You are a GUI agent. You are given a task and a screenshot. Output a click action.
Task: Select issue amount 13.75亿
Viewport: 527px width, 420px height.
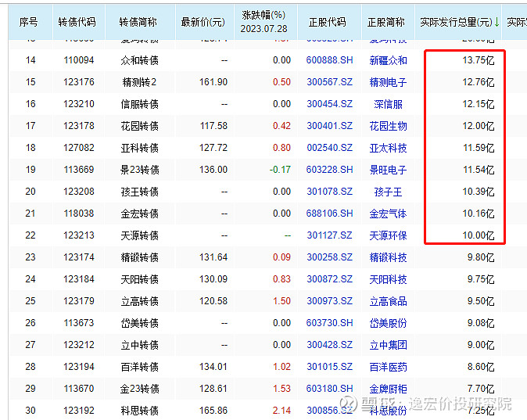tap(479, 60)
